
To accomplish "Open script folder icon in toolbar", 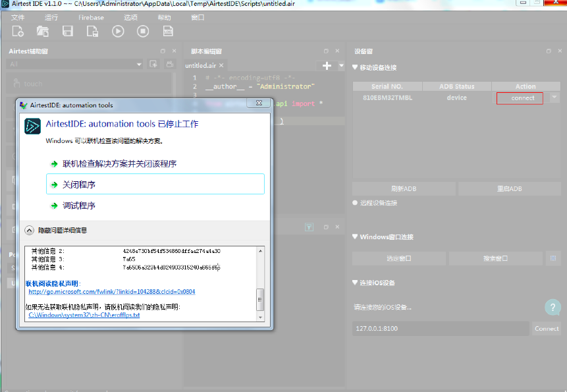I will click(43, 32).
